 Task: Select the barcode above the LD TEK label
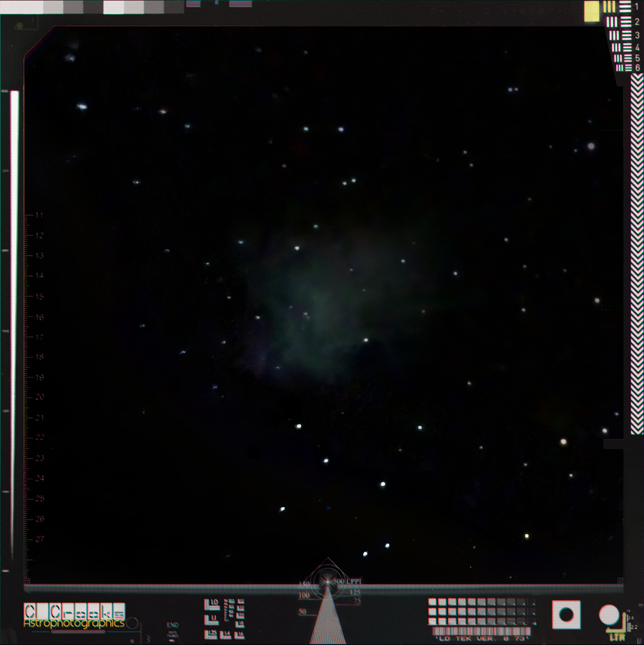point(482,631)
